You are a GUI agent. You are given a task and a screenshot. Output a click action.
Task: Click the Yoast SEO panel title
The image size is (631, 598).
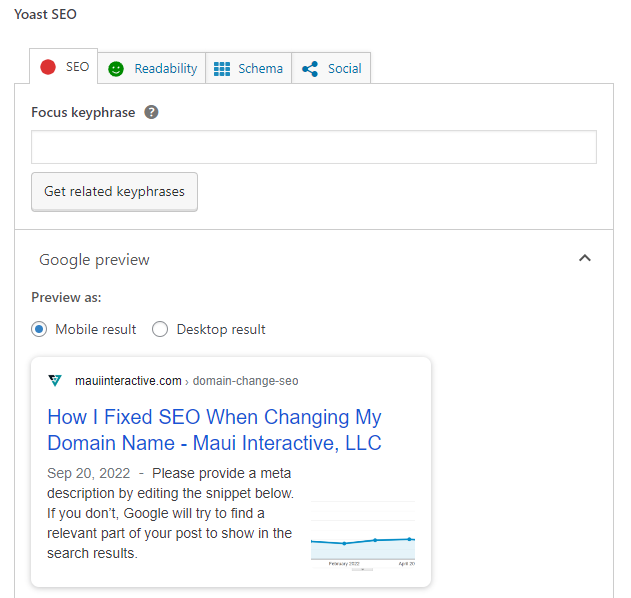pos(45,14)
